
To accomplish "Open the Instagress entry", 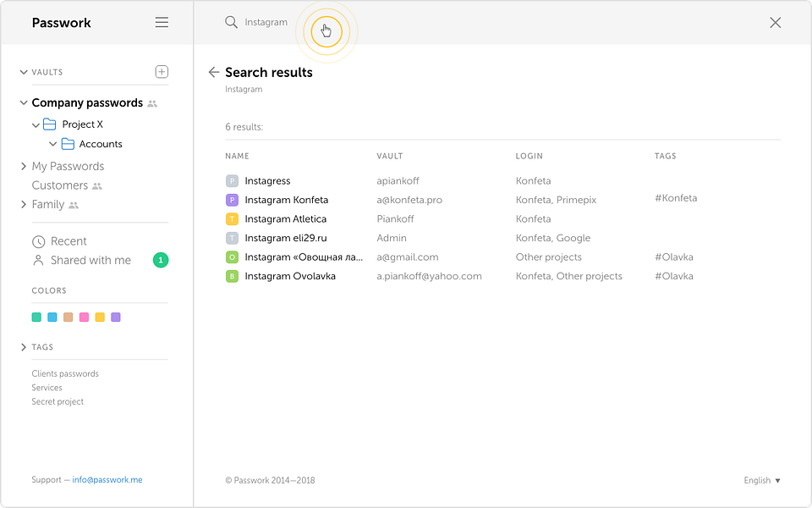I will tap(267, 181).
